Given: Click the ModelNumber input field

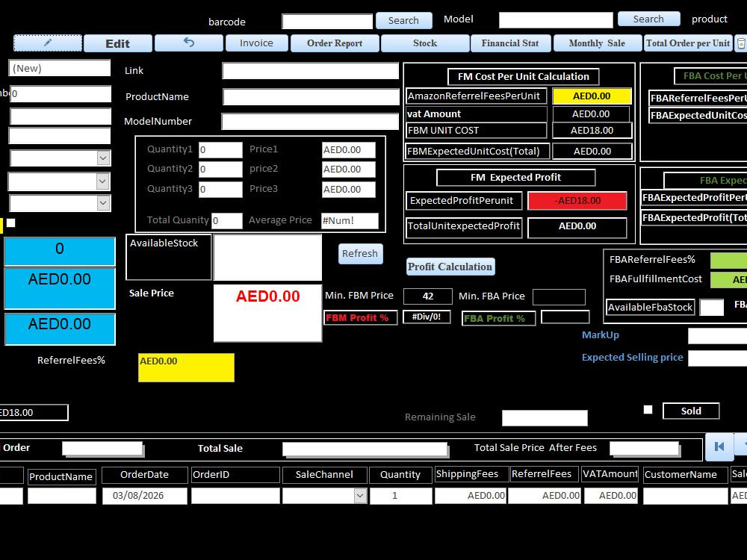Looking at the screenshot, I should [310, 122].
